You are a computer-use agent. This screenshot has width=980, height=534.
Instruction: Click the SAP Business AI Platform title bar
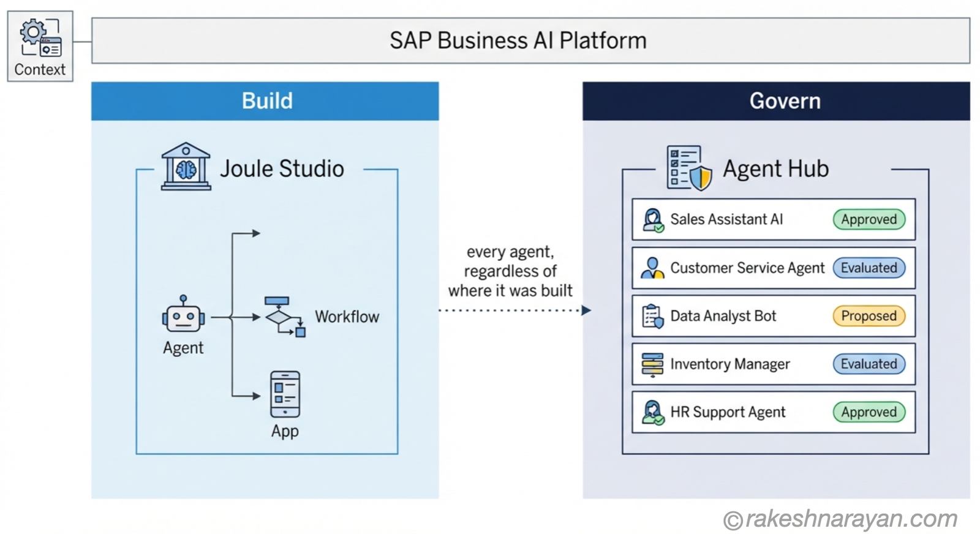(x=530, y=40)
